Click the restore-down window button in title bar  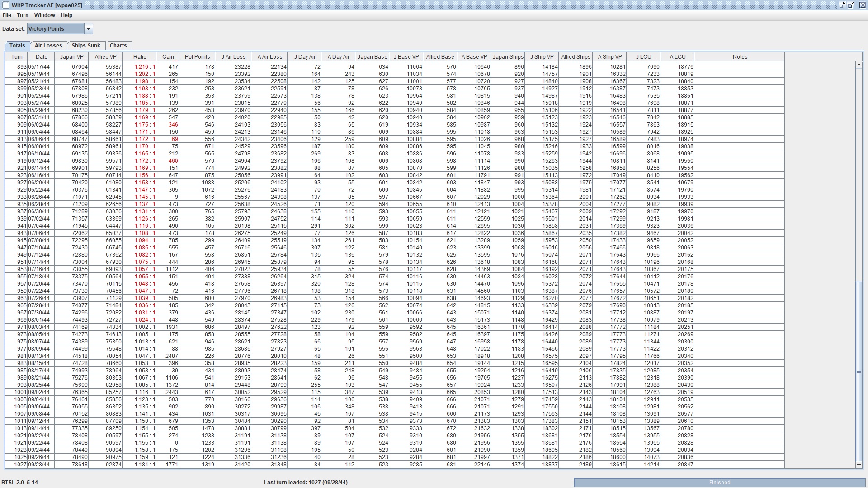click(x=851, y=5)
